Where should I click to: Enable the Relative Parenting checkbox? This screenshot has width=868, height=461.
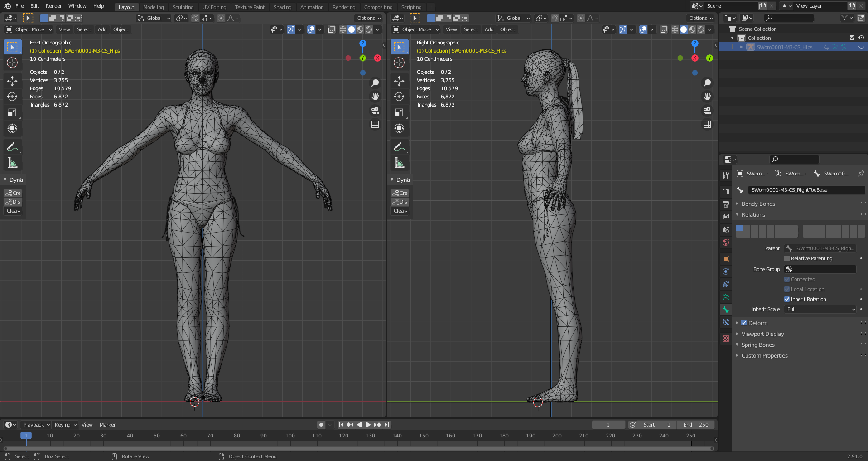[x=787, y=258]
